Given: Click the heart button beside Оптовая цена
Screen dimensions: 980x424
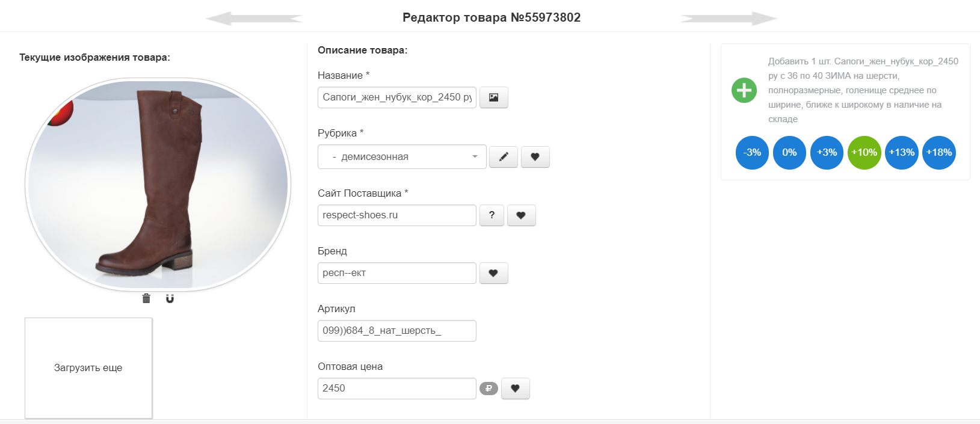Looking at the screenshot, I should [x=515, y=389].
